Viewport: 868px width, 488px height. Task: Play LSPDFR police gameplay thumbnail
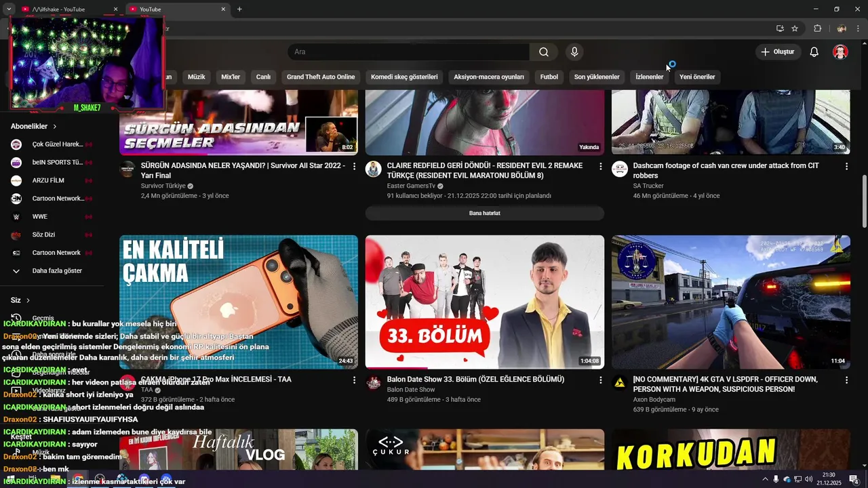pos(731,302)
